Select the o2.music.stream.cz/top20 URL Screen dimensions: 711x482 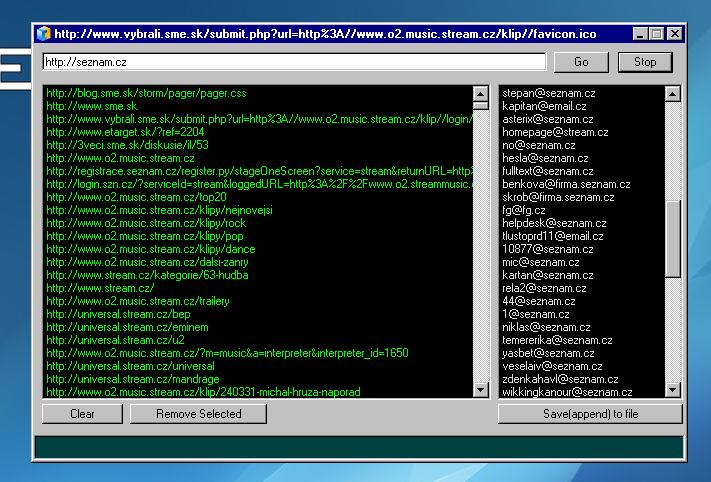coord(136,197)
